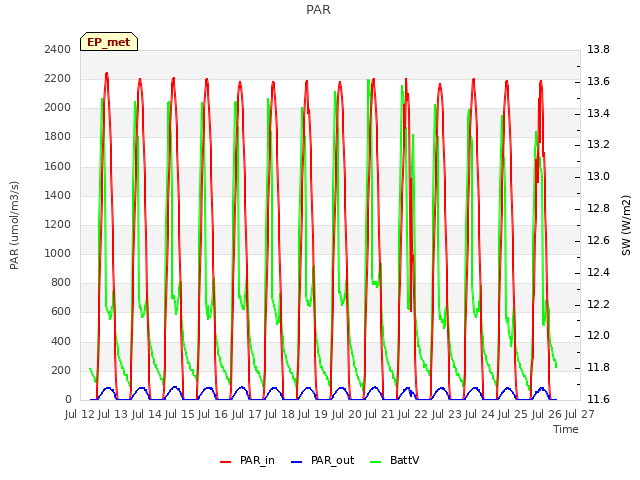Click the 12.6 right axis value

pos(598,240)
